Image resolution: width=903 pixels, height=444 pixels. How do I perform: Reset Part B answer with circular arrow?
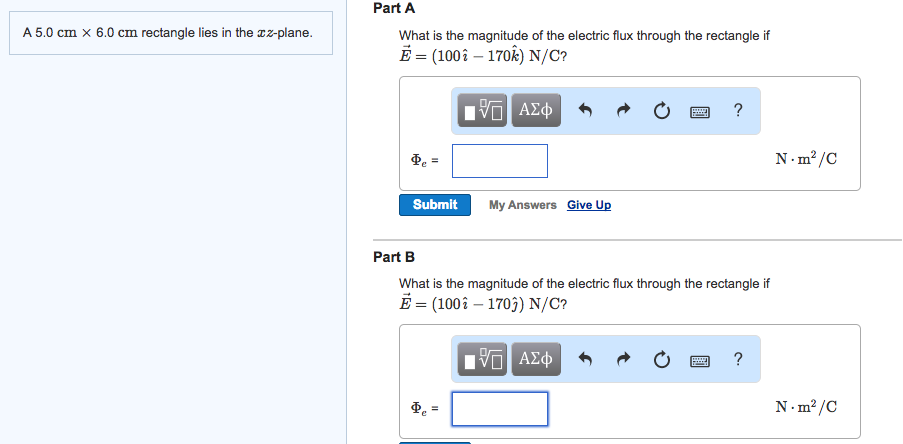point(662,359)
